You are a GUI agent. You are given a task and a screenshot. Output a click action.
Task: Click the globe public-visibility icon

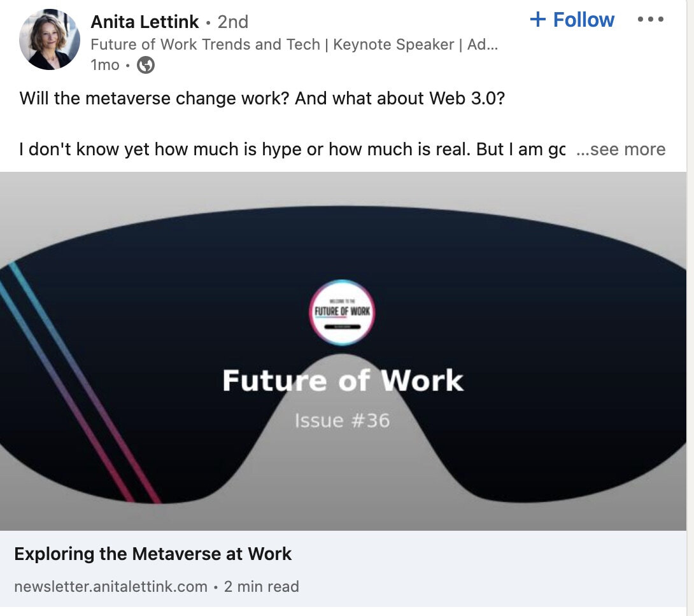146,64
